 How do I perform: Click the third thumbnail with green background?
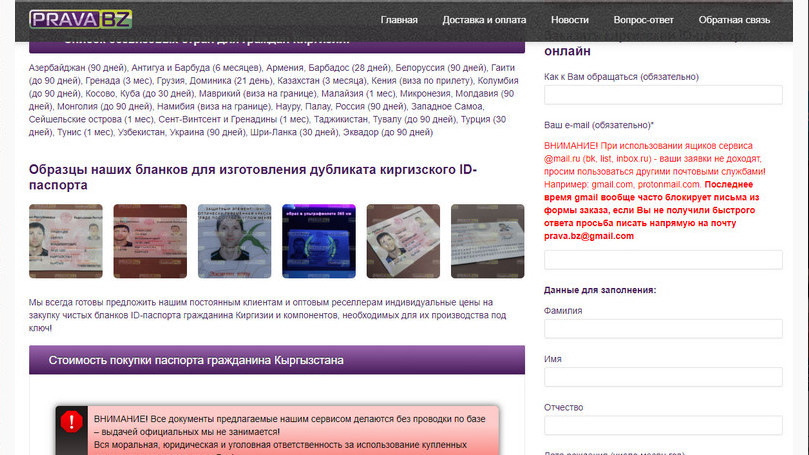pyautogui.click(x=234, y=241)
